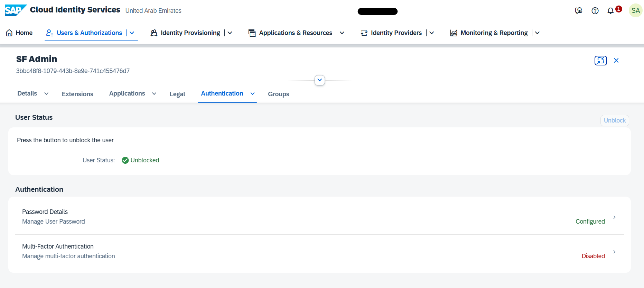The height and width of the screenshot is (288, 644).
Task: Expand the header with the round chevron button
Action: tap(320, 80)
